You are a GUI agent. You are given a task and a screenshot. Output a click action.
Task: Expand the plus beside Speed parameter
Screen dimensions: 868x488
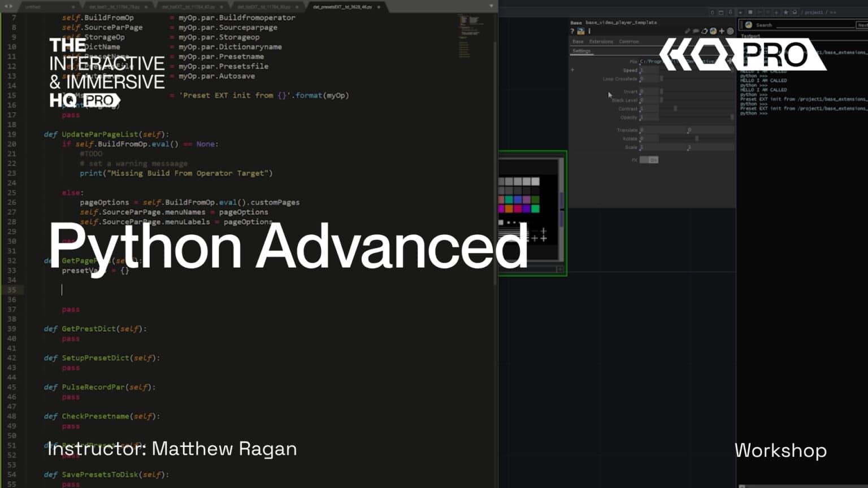tap(572, 70)
